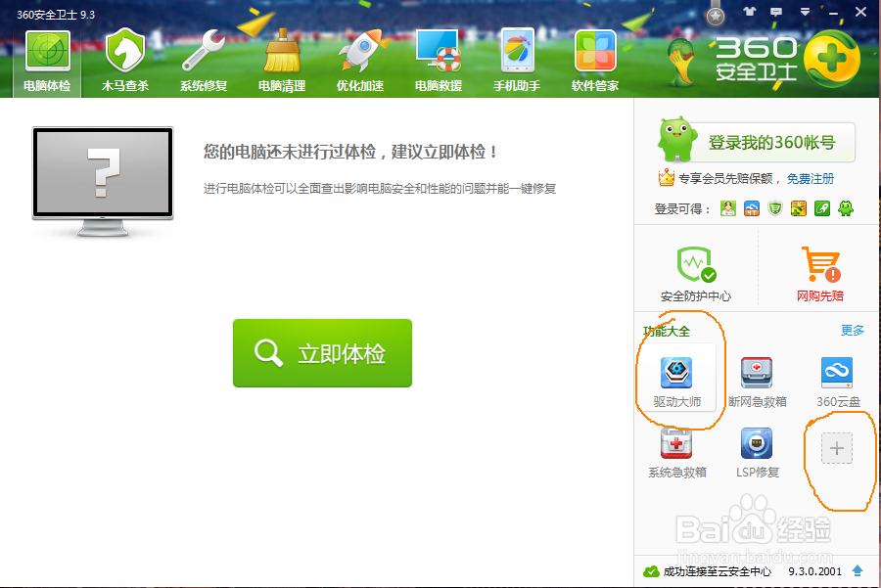Go to 电脑清理 broom tab

click(282, 63)
